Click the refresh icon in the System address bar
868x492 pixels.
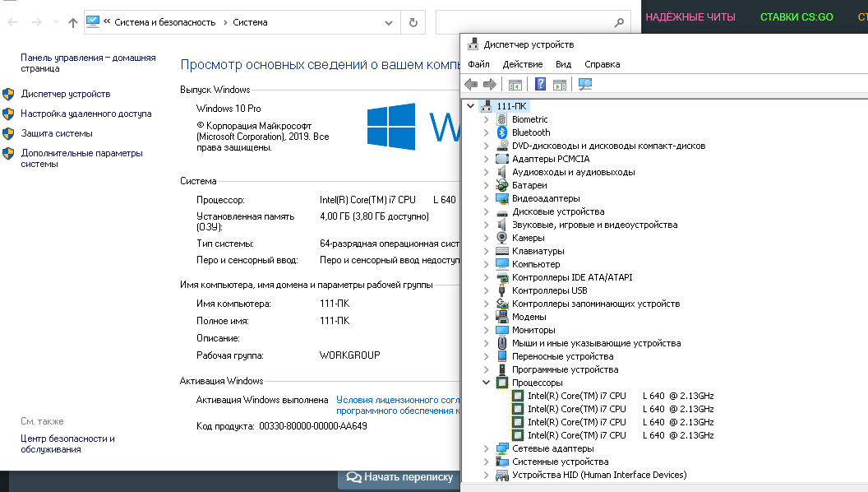pyautogui.click(x=413, y=23)
